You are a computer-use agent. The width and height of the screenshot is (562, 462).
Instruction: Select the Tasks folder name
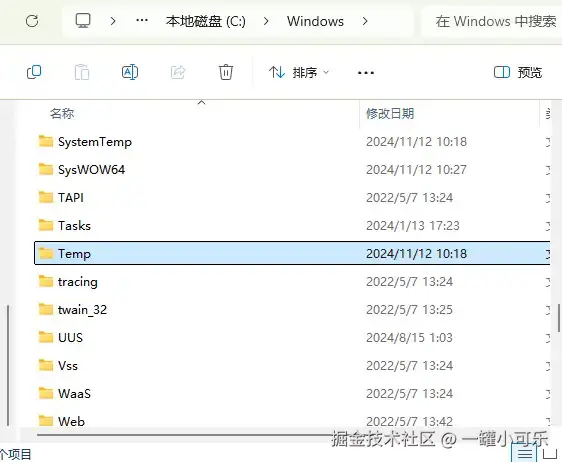point(74,226)
